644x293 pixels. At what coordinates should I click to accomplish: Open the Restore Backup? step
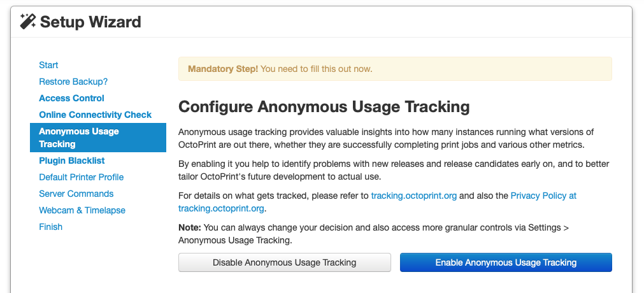[x=73, y=82]
